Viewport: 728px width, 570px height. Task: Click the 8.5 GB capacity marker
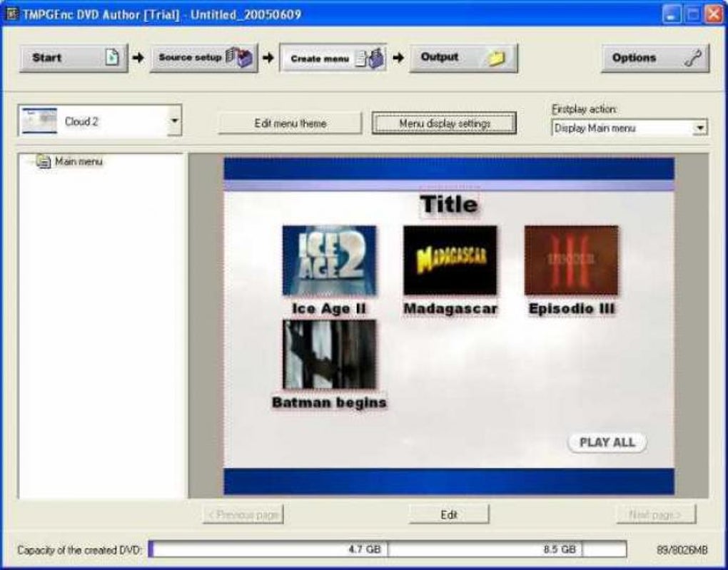560,549
